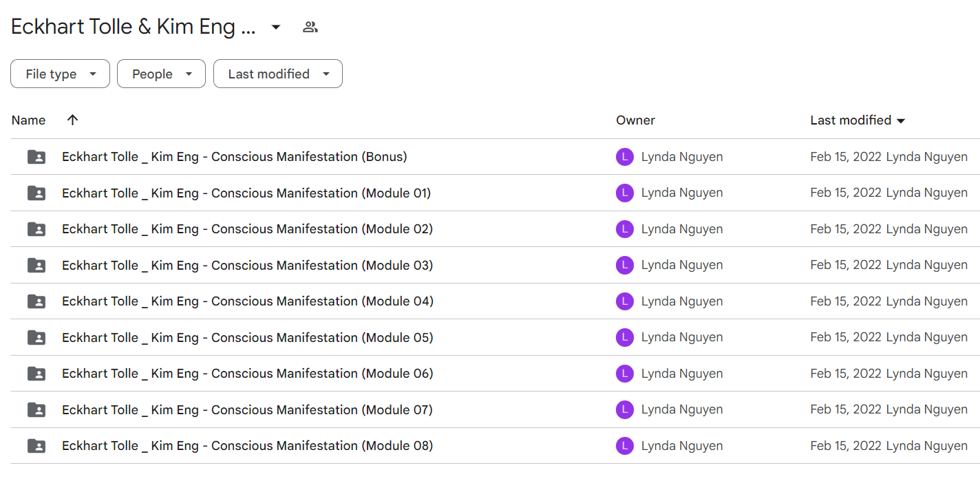Click owner name Lynda Nguyen in Module 05 row
Viewport: 980px width, 503px height.
tap(682, 338)
